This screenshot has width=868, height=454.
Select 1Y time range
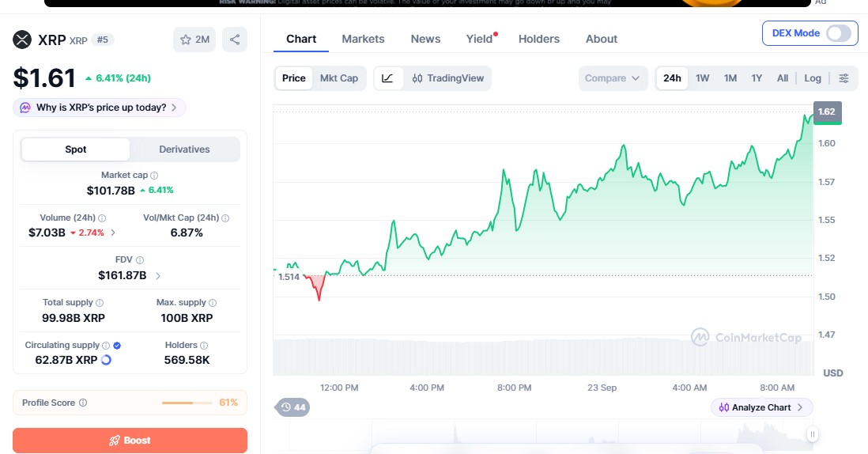[x=757, y=78]
